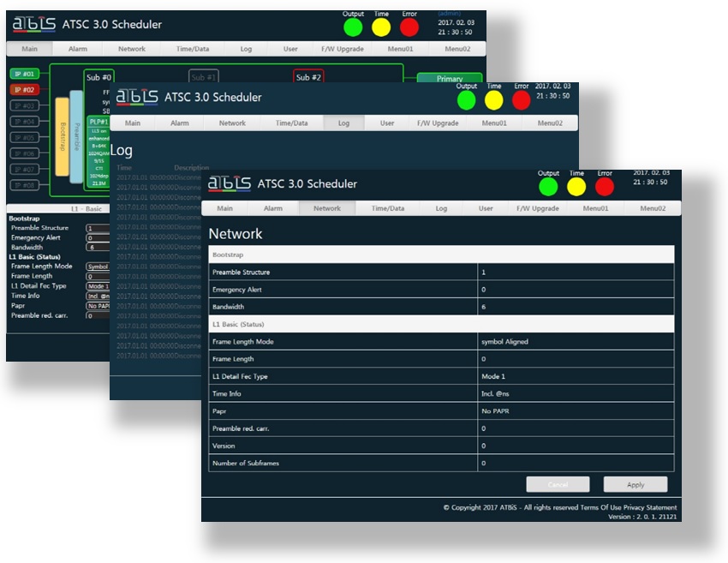Toggle the red IP #02 input
The height and width of the screenshot is (563, 728).
pyautogui.click(x=23, y=89)
